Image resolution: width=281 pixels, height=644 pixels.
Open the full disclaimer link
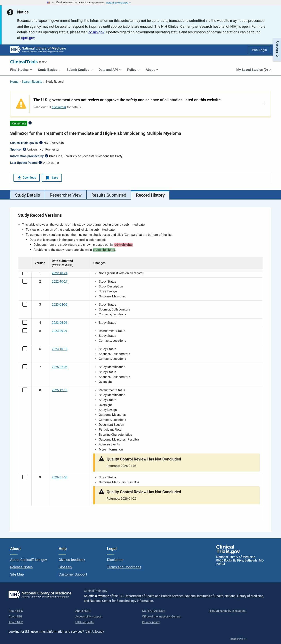click(x=59, y=107)
